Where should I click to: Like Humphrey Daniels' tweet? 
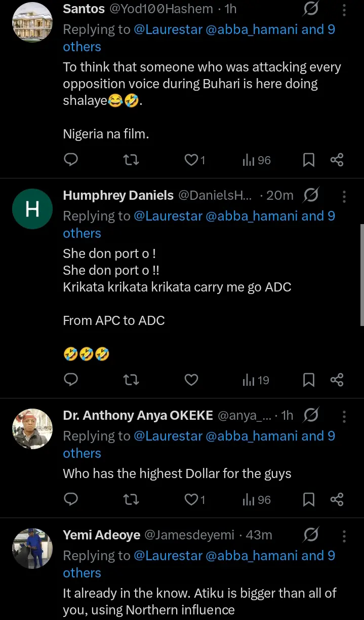(x=191, y=380)
